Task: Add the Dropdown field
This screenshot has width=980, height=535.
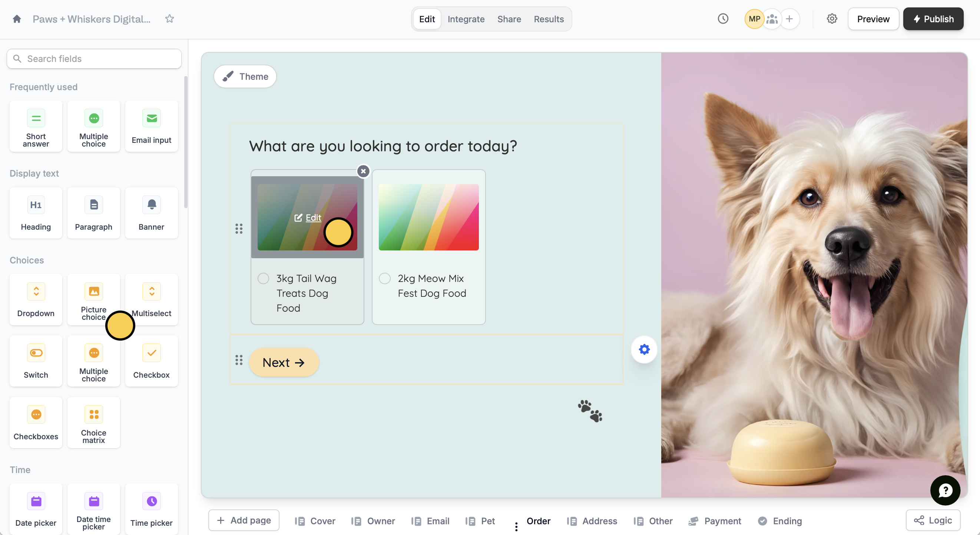Action: coord(36,299)
